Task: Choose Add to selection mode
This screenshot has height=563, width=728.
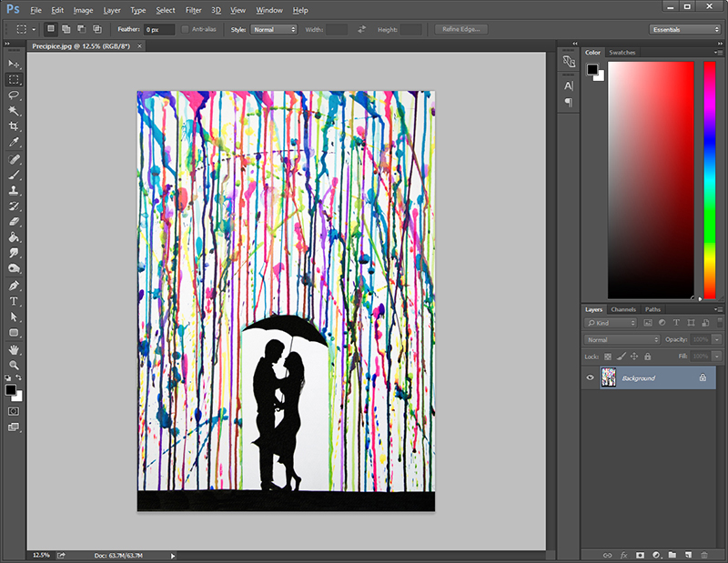Action: tap(66, 29)
